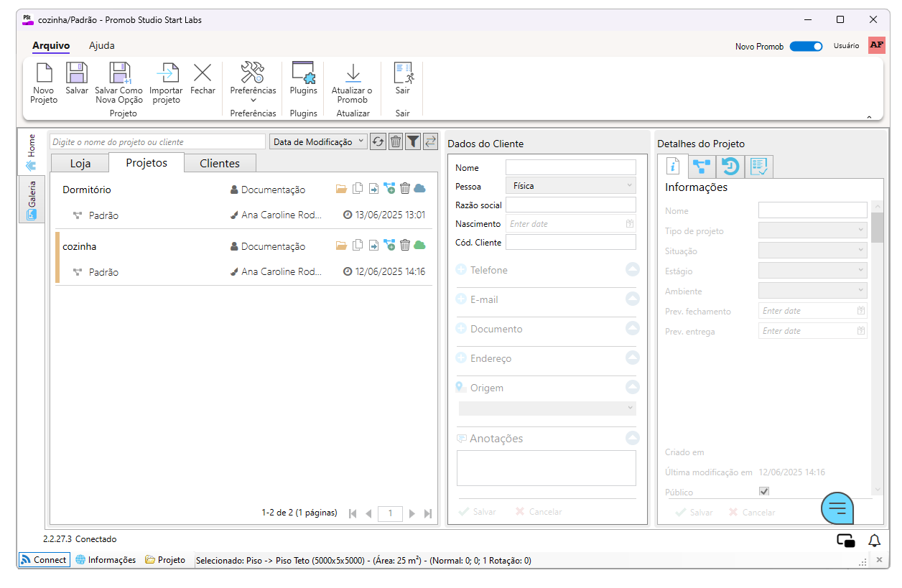This screenshot has height=588, width=902.
Task: Expand the E-mail section
Action: [633, 299]
